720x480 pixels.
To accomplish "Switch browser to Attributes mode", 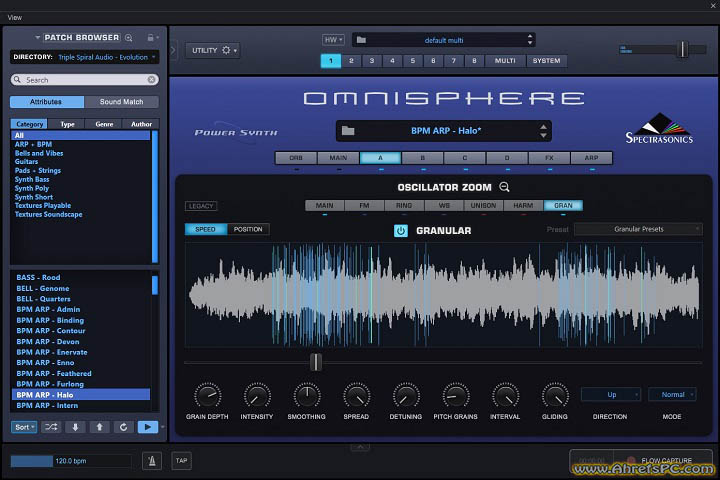I will pos(46,102).
